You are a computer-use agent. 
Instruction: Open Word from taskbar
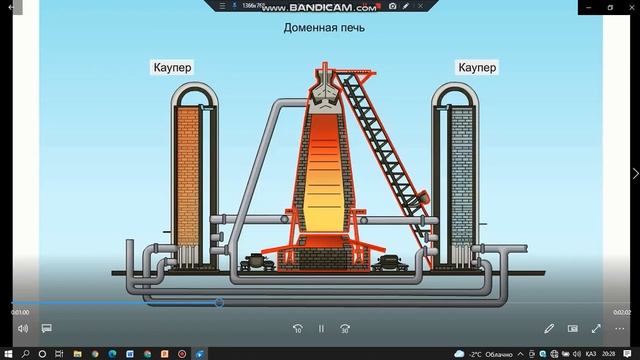pos(130,354)
